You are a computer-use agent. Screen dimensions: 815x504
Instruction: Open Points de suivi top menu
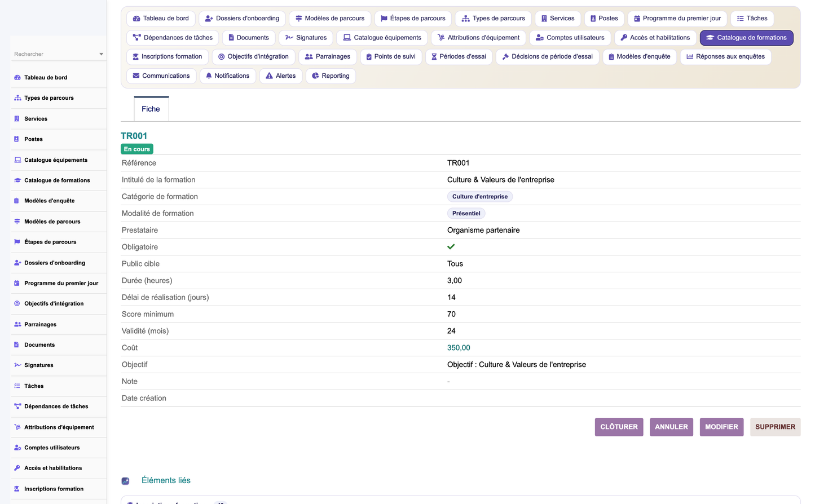(391, 57)
